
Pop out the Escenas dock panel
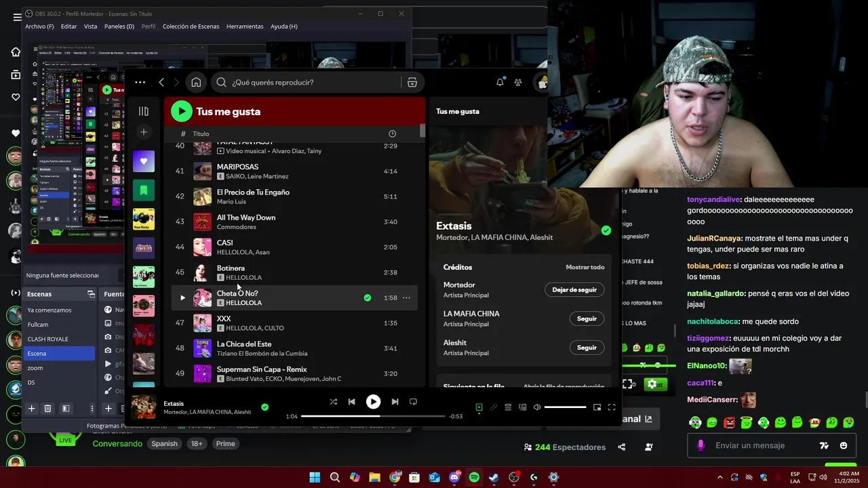91,294
